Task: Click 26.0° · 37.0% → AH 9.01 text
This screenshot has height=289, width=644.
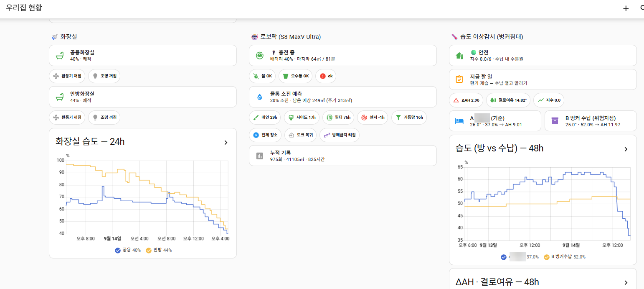Action: [496, 125]
